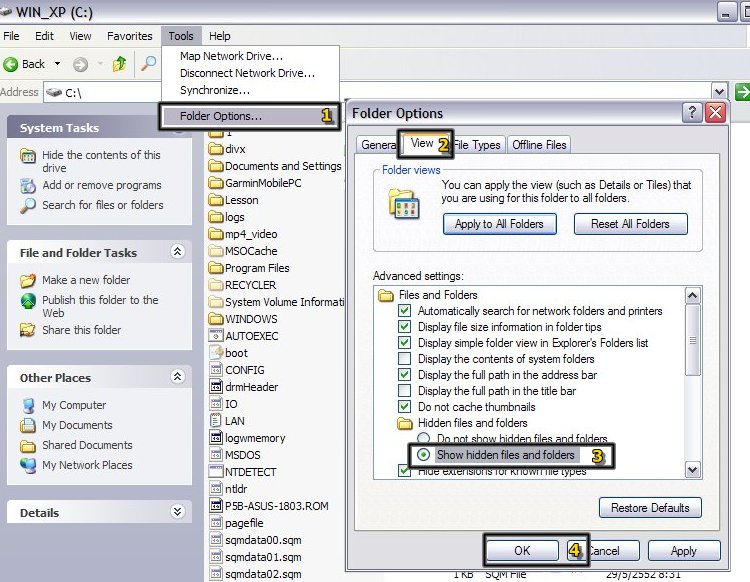Toggle Automatically search for network folders checkbox
The image size is (750, 582).
(405, 311)
